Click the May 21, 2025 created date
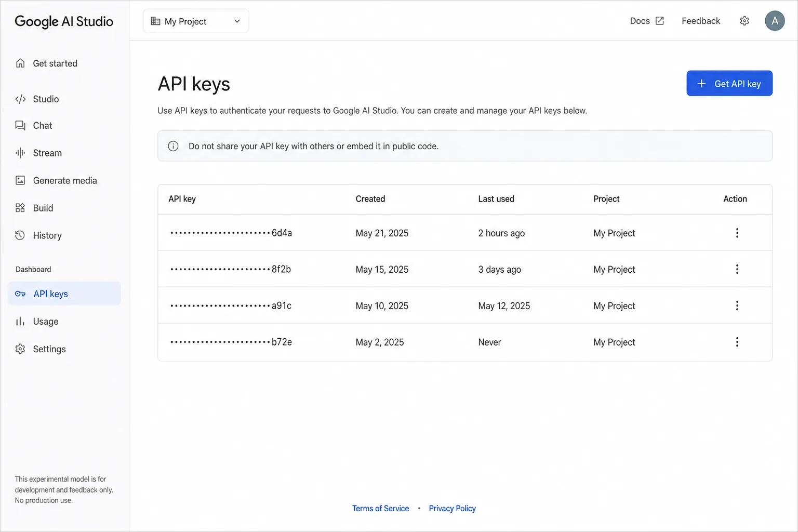The height and width of the screenshot is (532, 798). coord(382,233)
